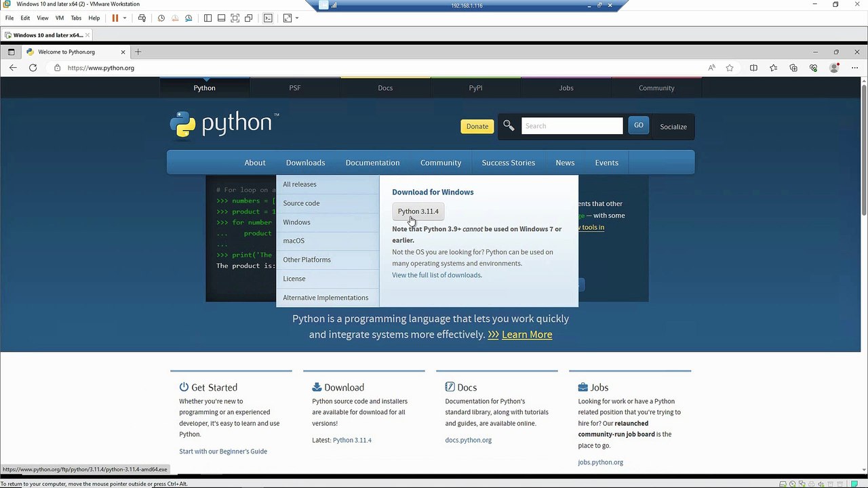The width and height of the screenshot is (868, 488).
Task: Click the VMware pause VM button
Action: click(x=115, y=18)
